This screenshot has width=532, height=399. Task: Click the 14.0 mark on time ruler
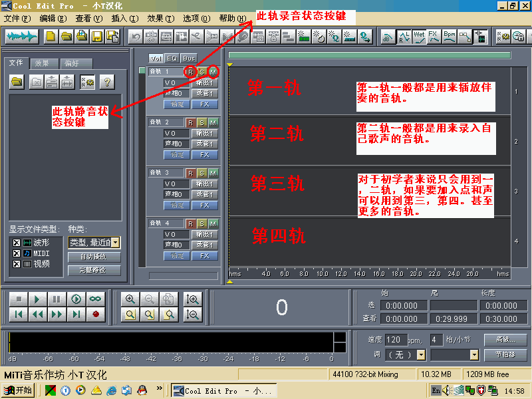point(360,273)
